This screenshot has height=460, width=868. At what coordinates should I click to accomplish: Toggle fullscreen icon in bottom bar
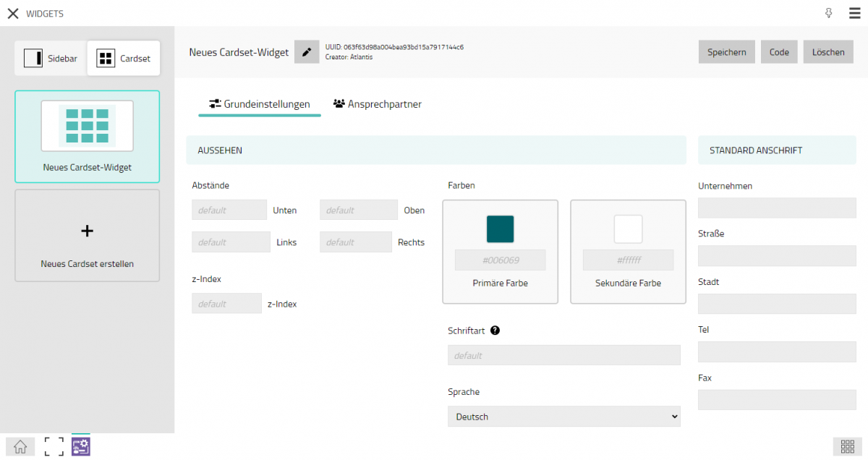pos(54,446)
